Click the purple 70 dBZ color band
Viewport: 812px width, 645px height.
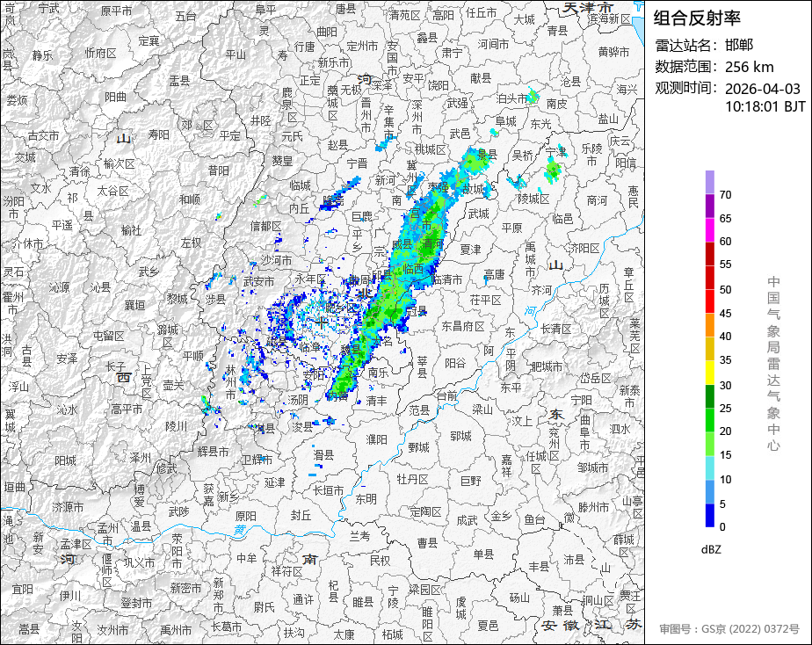pos(710,182)
